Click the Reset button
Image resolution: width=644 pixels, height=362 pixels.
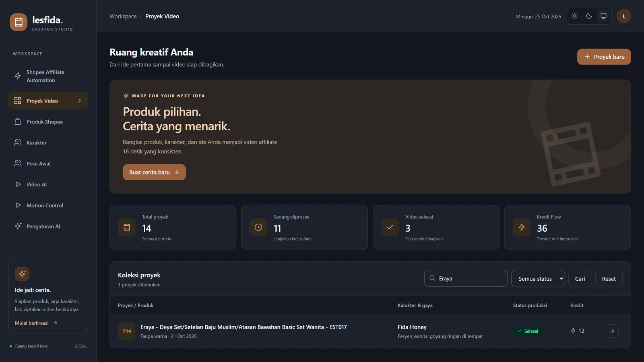pos(609,279)
